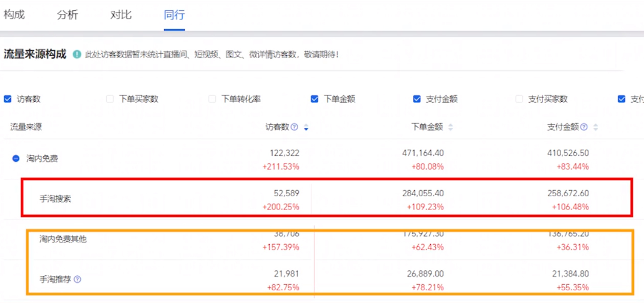Select the 同行 tab
This screenshot has height=303, width=644.
(x=172, y=15)
